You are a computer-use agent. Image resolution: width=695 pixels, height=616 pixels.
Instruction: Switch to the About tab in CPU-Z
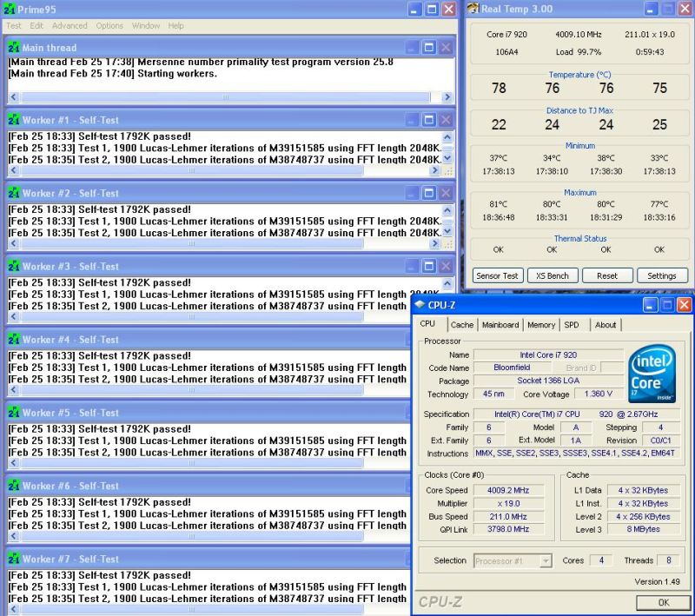click(x=606, y=325)
